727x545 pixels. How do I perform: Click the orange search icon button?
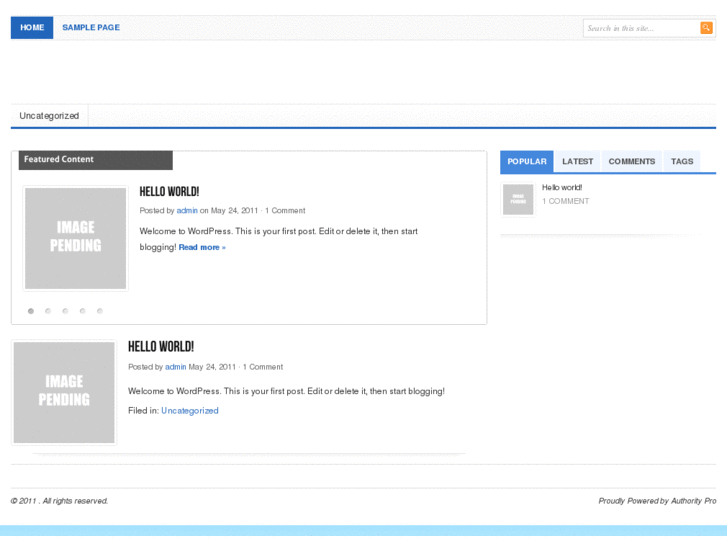(706, 28)
